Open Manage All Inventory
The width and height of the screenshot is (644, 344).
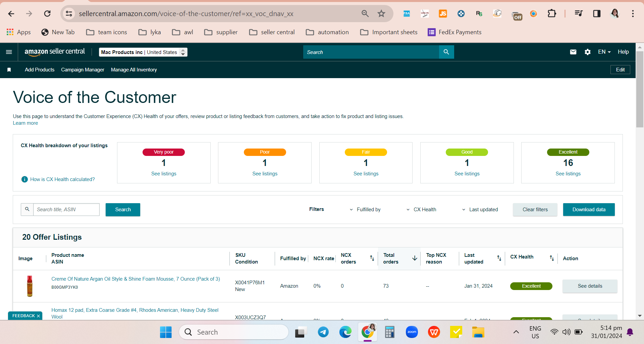click(134, 70)
